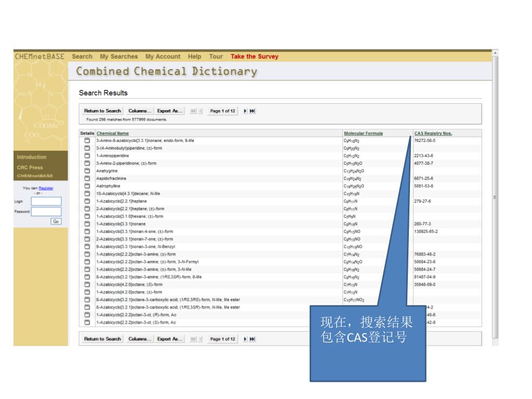Click the page's vertical scrollbar
Viewport: 532px width, 399px height.
(x=495, y=197)
